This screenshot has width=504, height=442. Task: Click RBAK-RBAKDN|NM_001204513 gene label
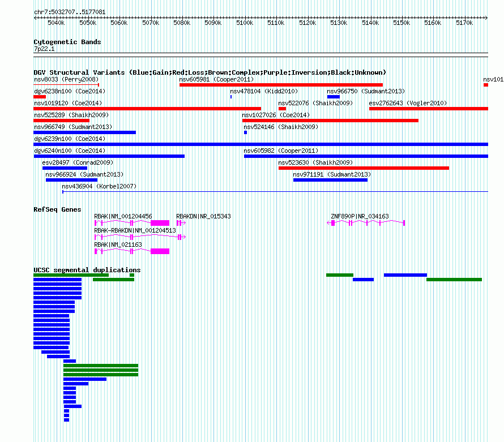(x=135, y=230)
